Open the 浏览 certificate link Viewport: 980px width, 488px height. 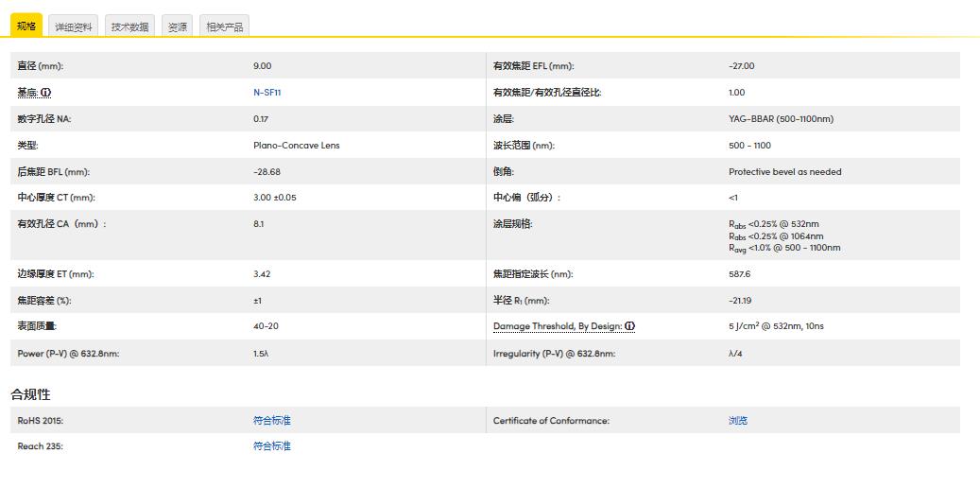coord(738,421)
